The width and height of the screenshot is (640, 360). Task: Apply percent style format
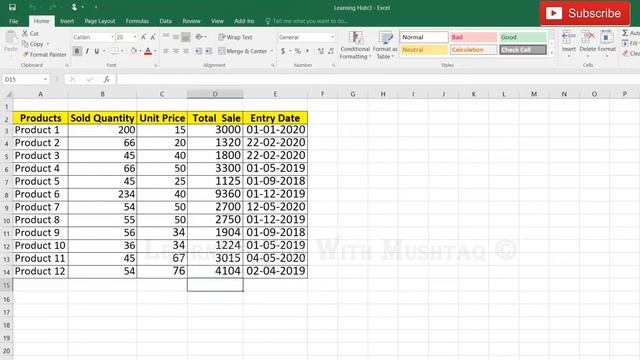298,51
